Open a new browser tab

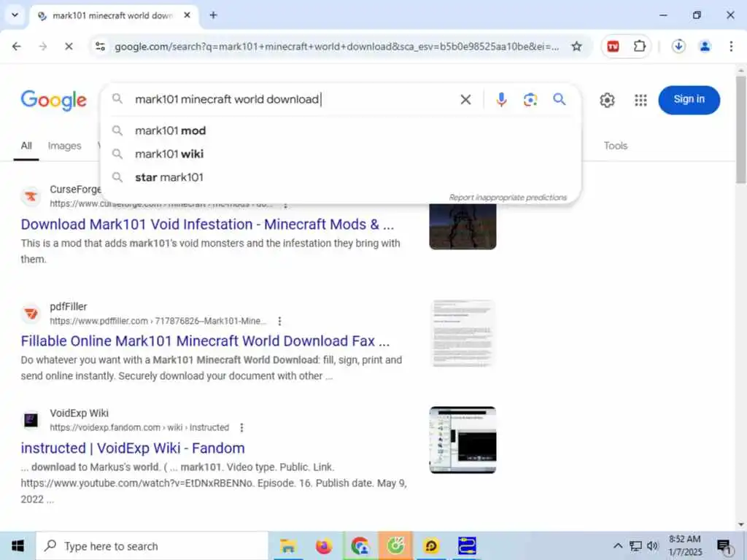pyautogui.click(x=214, y=15)
